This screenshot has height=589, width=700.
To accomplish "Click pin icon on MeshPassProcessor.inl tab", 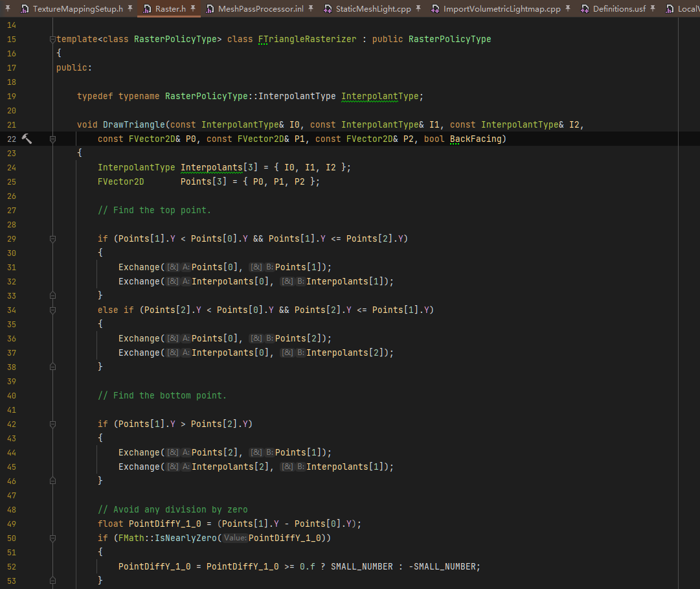I will (x=311, y=8).
